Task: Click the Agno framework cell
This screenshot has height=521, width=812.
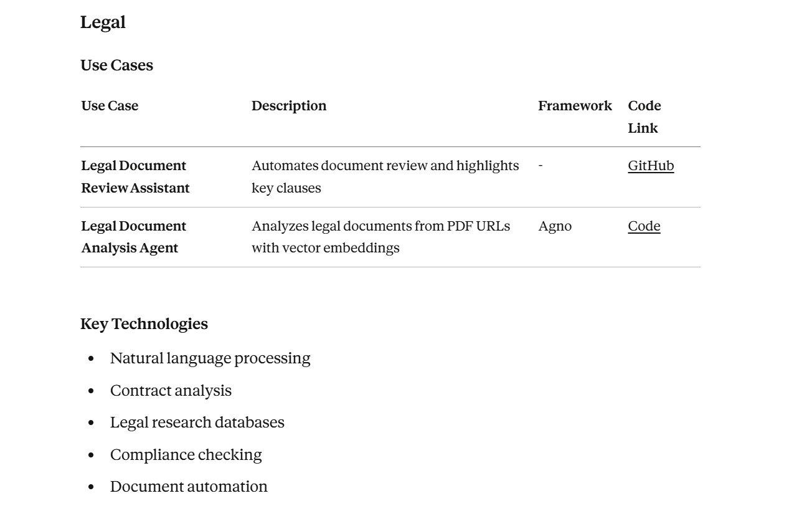Action: coord(555,226)
